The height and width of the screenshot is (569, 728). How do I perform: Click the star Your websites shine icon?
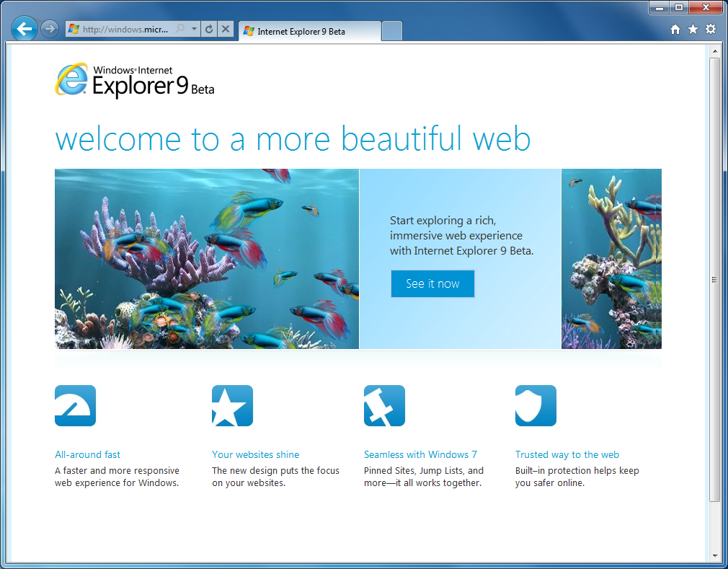pos(233,405)
